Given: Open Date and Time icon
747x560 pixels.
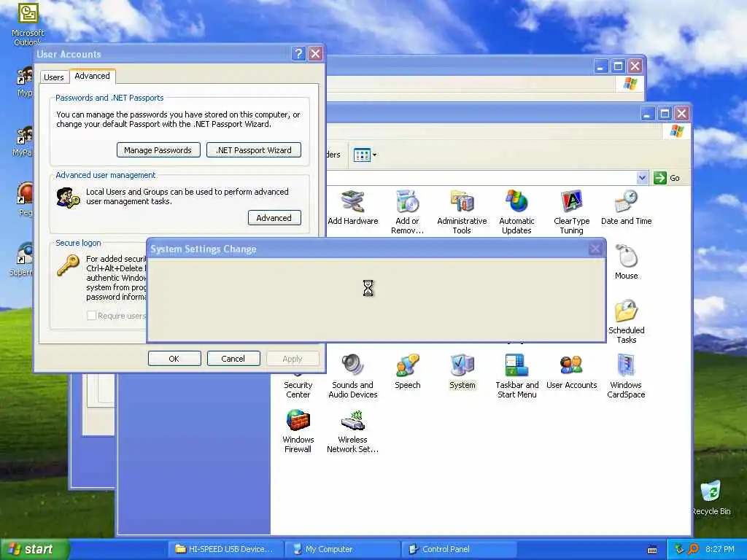Looking at the screenshot, I should [x=626, y=207].
